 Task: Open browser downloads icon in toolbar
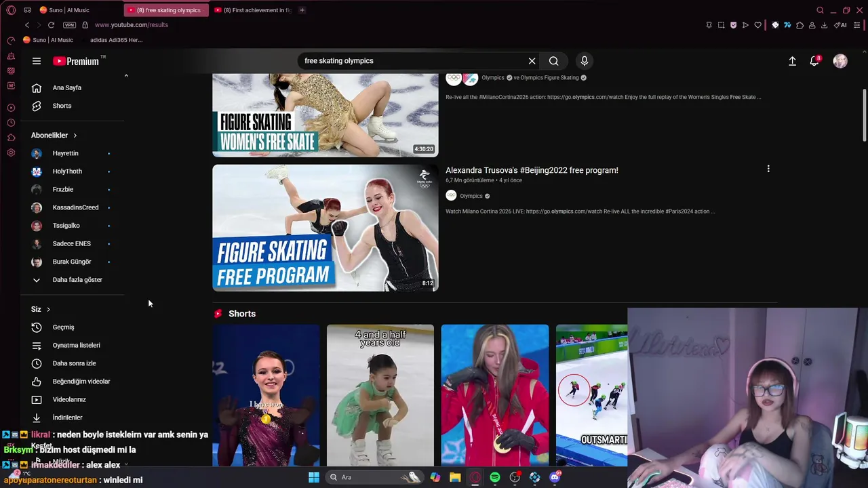pos(824,25)
